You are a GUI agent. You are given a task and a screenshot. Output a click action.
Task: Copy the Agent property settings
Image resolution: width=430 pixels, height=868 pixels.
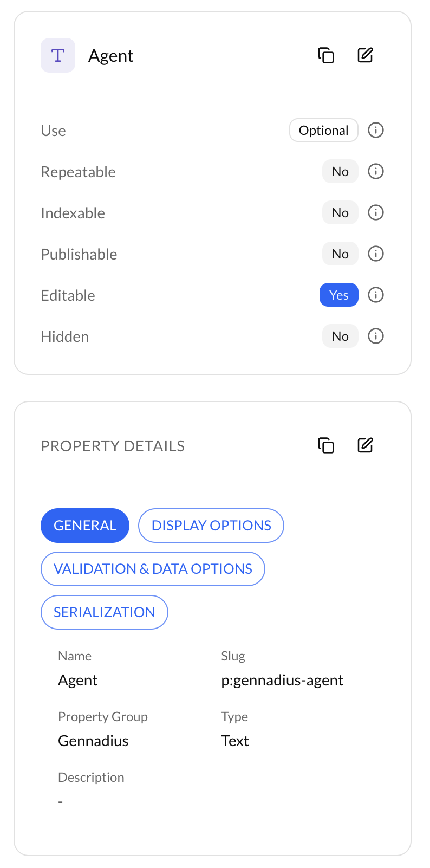click(326, 55)
